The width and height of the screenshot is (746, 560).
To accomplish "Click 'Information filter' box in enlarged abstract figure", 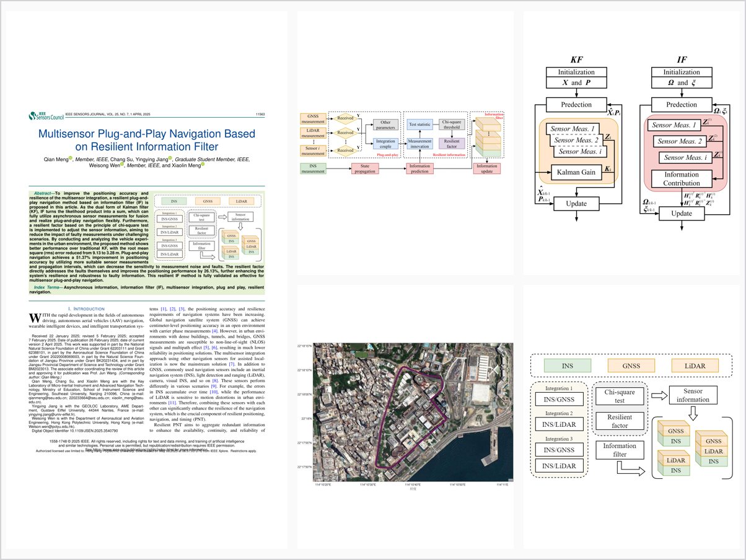I will 619,450.
